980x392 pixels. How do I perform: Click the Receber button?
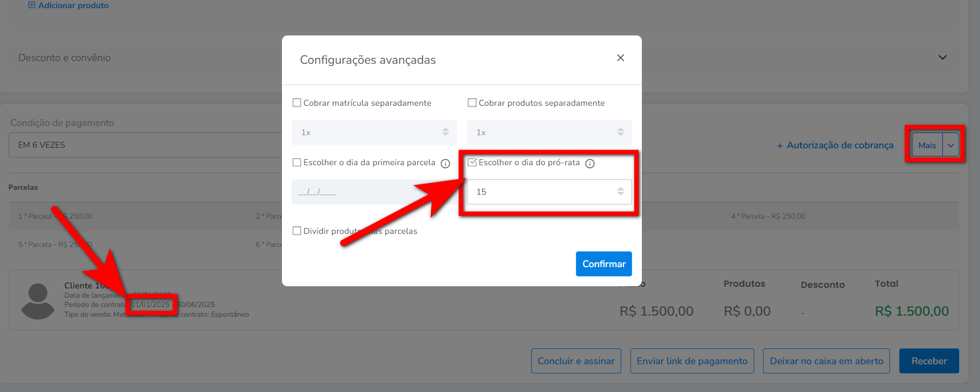click(x=929, y=361)
